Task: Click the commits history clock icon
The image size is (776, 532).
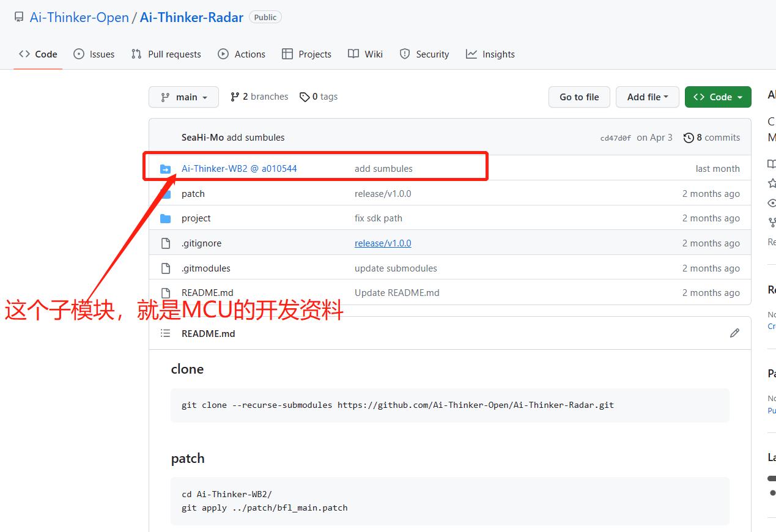Action: 689,138
